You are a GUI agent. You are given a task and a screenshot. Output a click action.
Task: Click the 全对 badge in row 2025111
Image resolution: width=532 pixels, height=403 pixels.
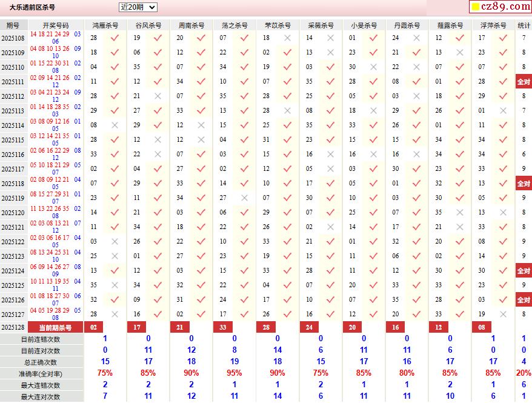524,82
